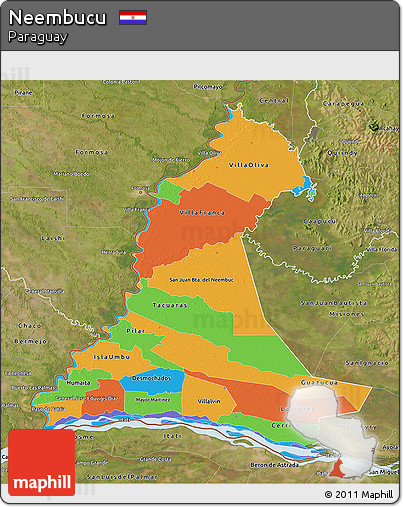Click the Mariano Boedo label
The height and width of the screenshot is (507, 403).
[71, 174]
